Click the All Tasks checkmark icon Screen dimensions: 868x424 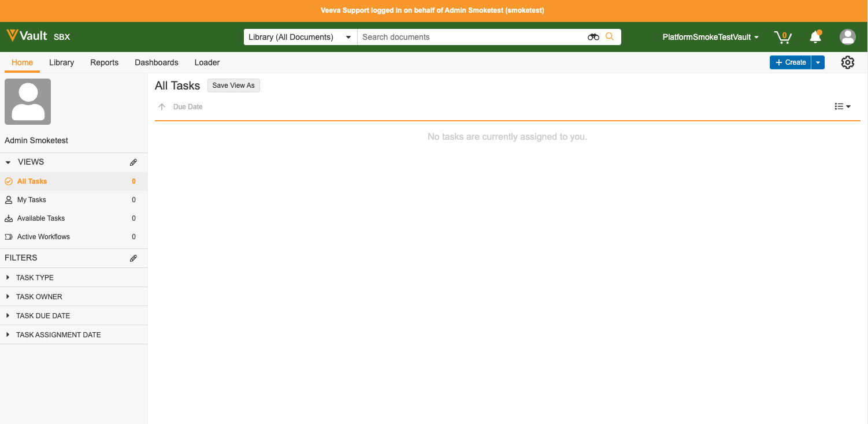pyautogui.click(x=9, y=181)
